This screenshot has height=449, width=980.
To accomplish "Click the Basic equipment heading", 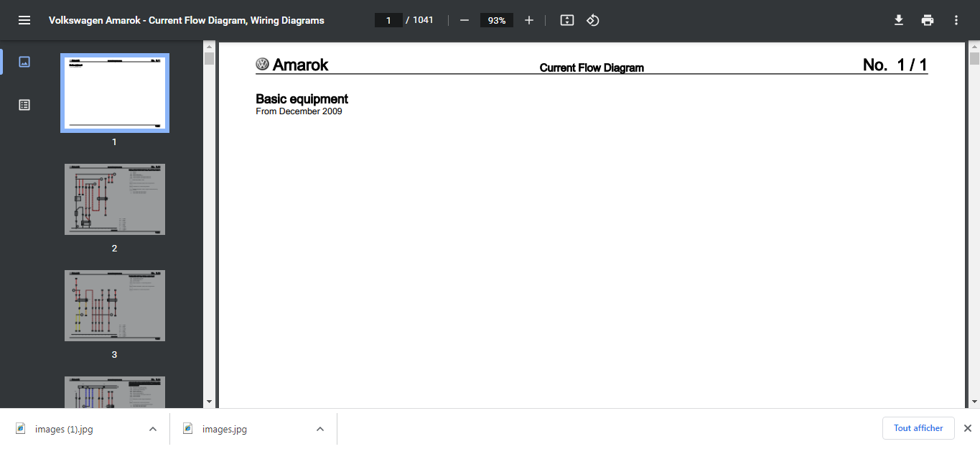I will [x=302, y=98].
